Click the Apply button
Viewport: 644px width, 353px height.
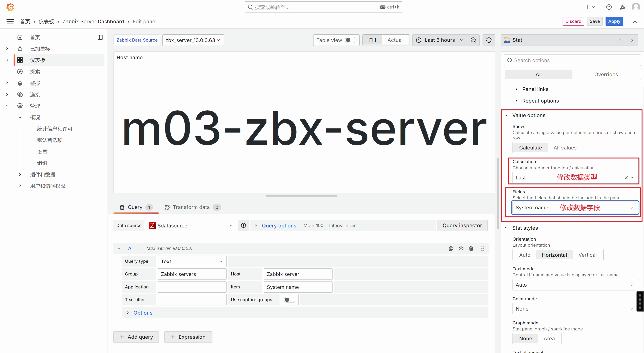point(614,21)
